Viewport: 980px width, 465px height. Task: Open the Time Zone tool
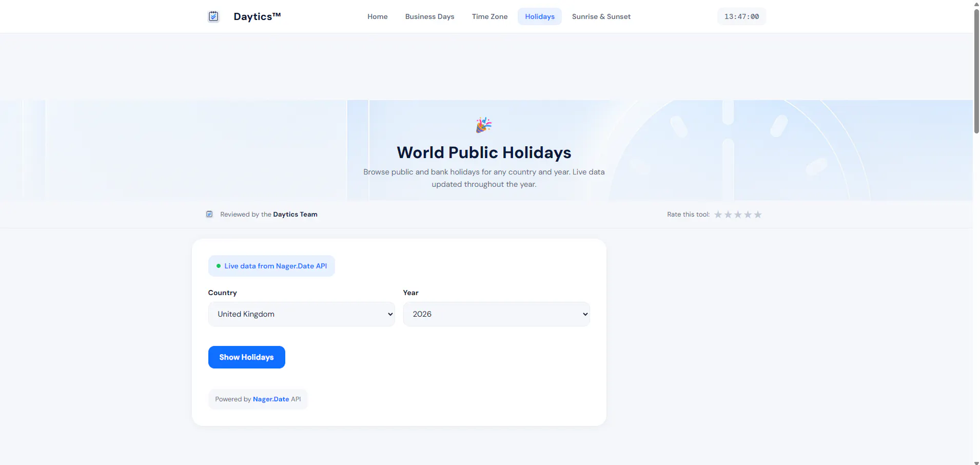(x=490, y=16)
